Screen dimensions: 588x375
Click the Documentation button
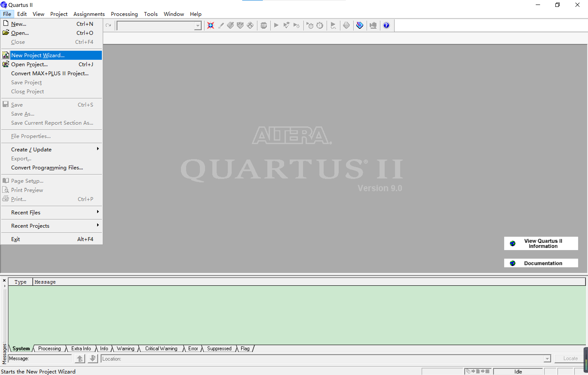pos(541,263)
